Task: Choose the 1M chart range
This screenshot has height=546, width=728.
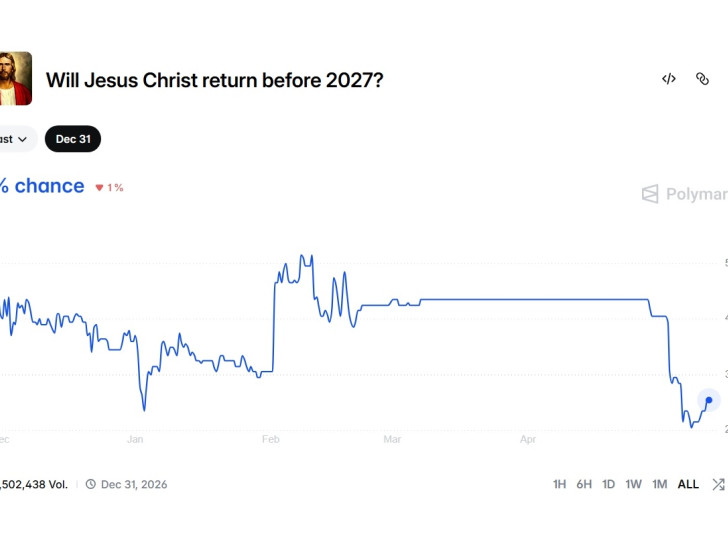Action: tap(660, 484)
